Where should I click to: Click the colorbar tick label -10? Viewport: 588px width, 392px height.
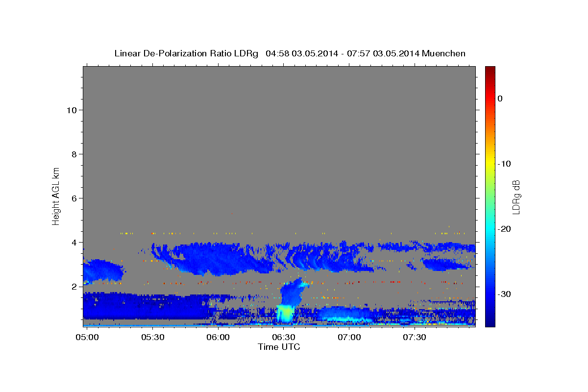504,164
